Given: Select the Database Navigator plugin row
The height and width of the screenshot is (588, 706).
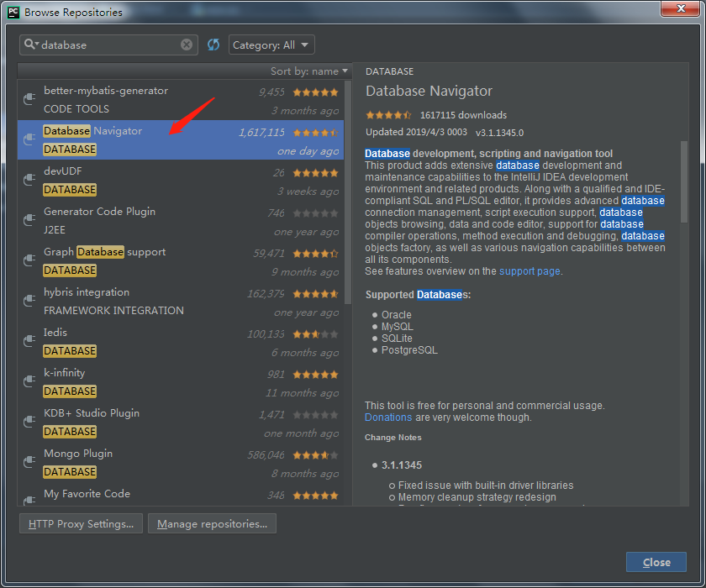Looking at the screenshot, I should tap(181, 140).
